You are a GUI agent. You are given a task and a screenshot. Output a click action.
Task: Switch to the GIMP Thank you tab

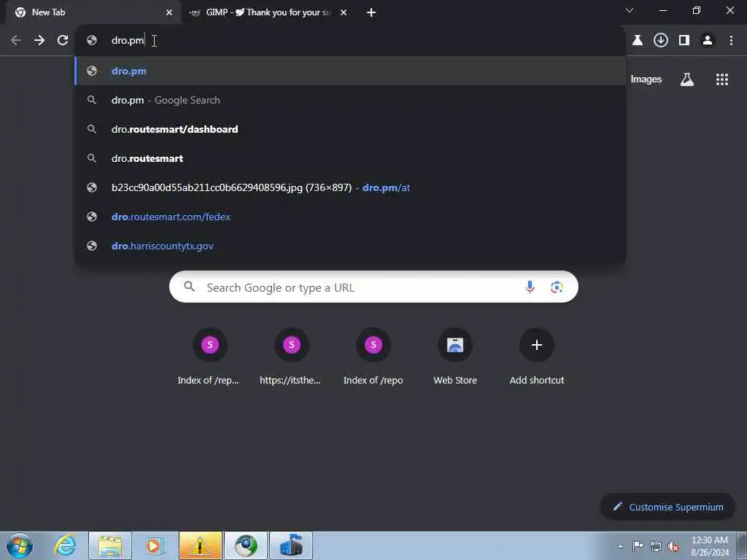pyautogui.click(x=268, y=12)
